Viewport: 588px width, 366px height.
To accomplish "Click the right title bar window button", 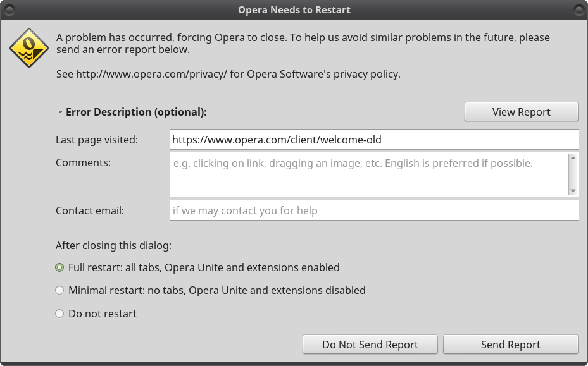I will pos(579,9).
